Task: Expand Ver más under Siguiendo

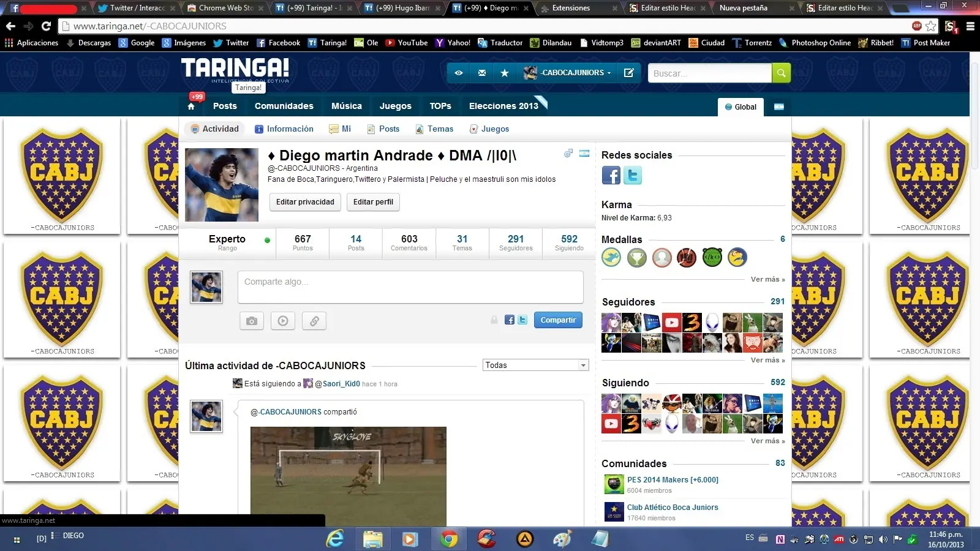Action: (767, 441)
